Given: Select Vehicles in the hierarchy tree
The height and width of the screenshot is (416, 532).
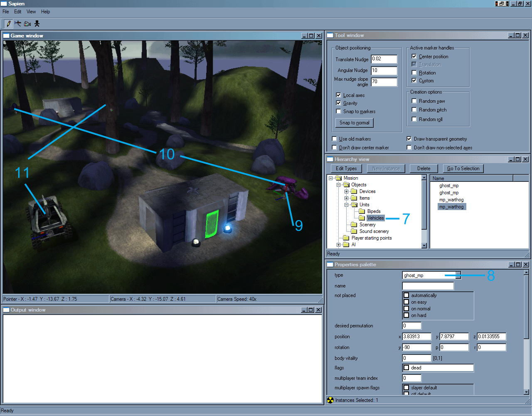Looking at the screenshot, I should click(376, 218).
